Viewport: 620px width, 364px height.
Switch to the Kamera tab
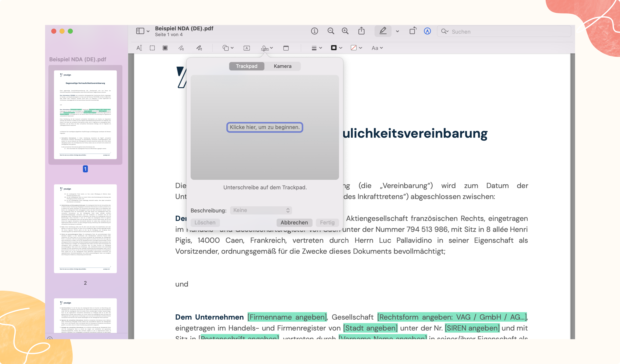(x=283, y=66)
